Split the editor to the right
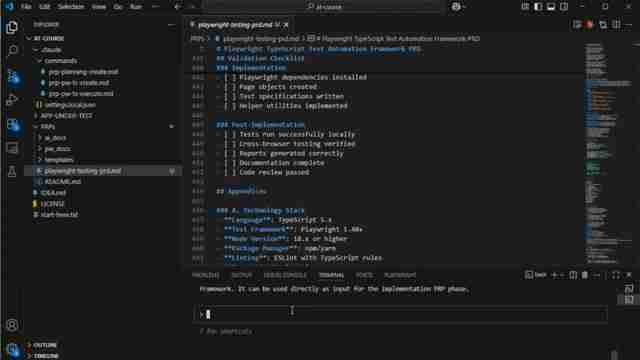Image resolution: width=640 pixels, height=360 pixels. 616,25
